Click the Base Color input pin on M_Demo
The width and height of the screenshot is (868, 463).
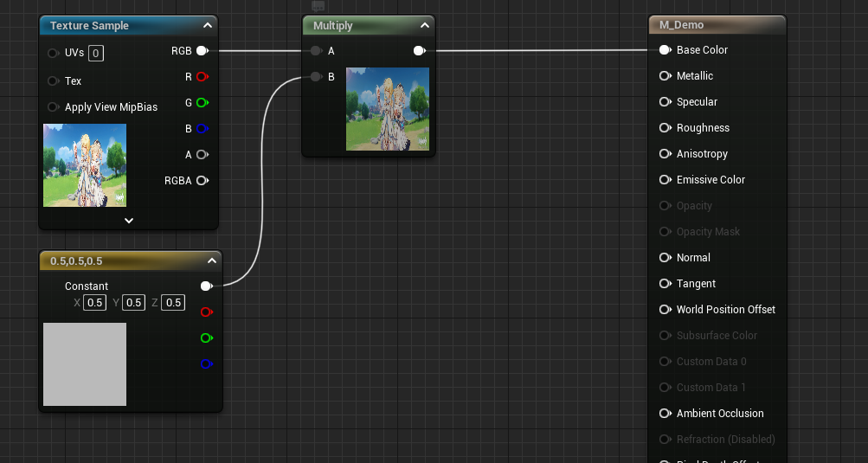(x=665, y=50)
